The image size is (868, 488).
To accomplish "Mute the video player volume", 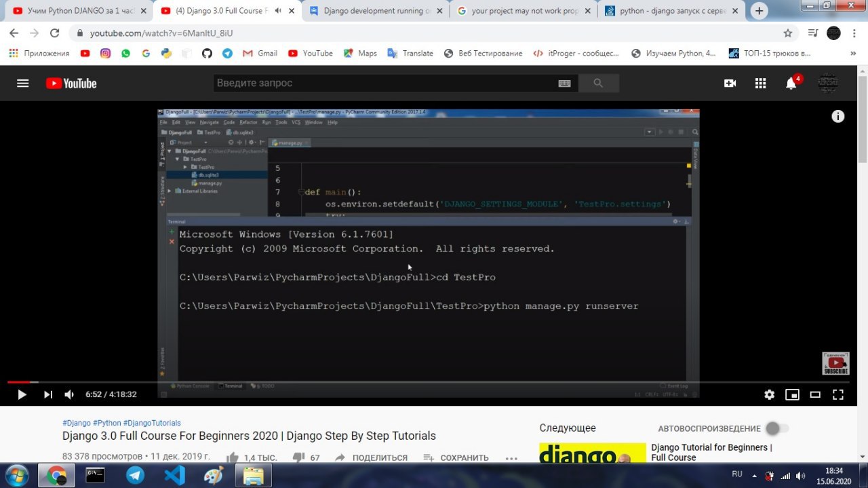I will coord(69,394).
